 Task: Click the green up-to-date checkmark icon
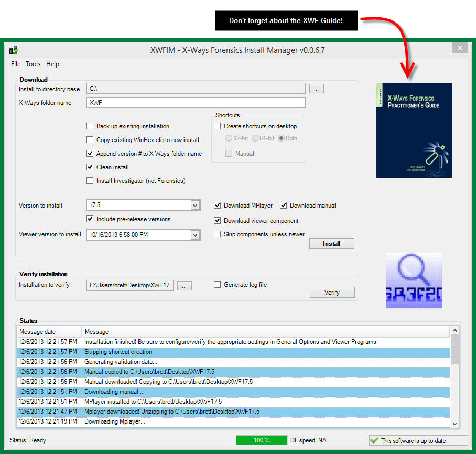373,440
